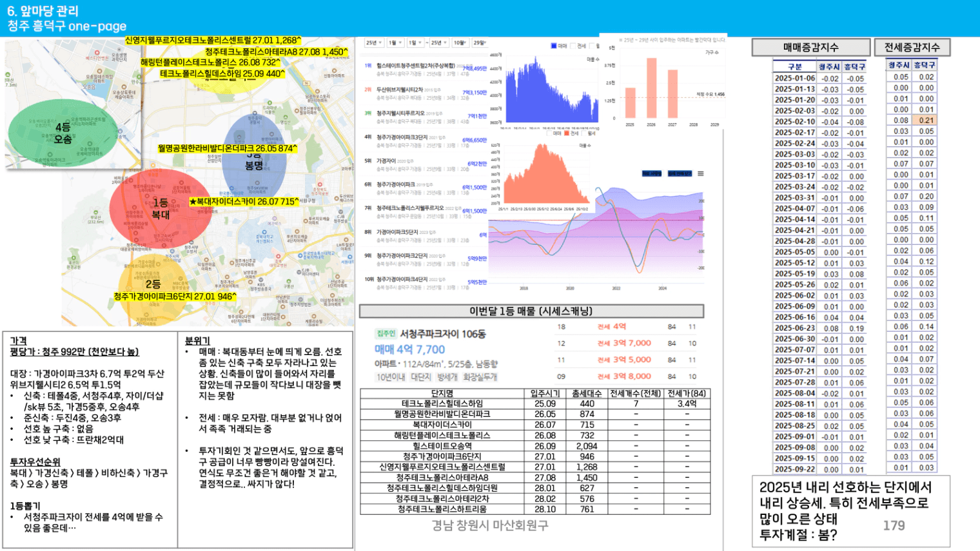Click the star marker before 복대자이더스카이
The image size is (980, 551).
pyautogui.click(x=192, y=202)
